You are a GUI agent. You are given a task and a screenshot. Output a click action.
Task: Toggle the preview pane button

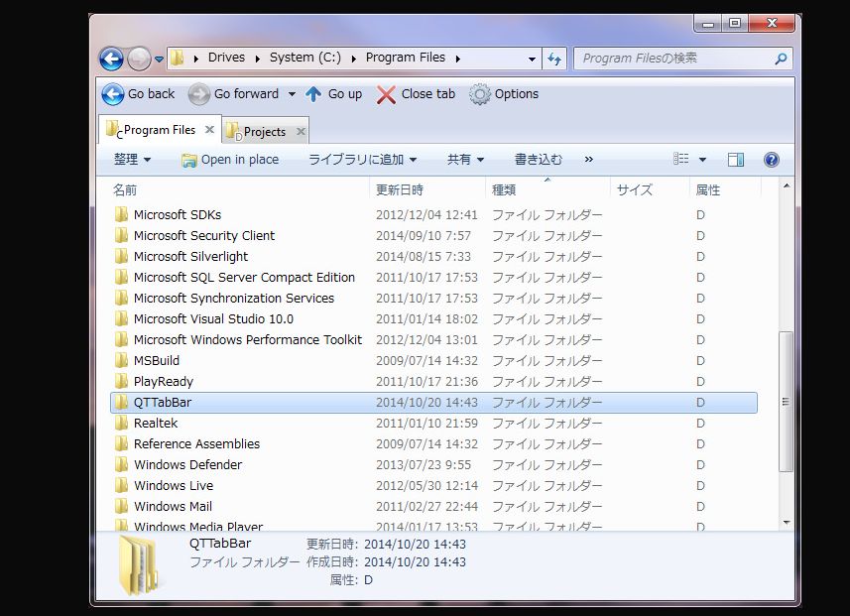(x=736, y=160)
